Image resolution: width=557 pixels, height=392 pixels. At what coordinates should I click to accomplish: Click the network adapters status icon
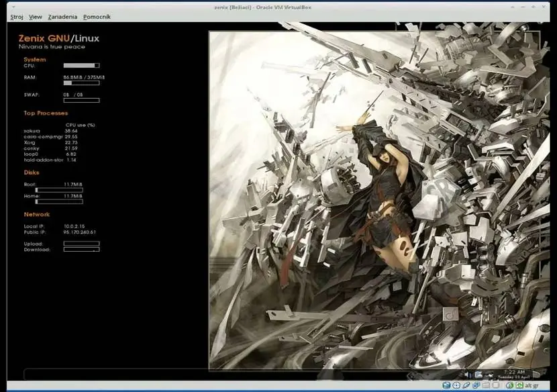coord(476,385)
